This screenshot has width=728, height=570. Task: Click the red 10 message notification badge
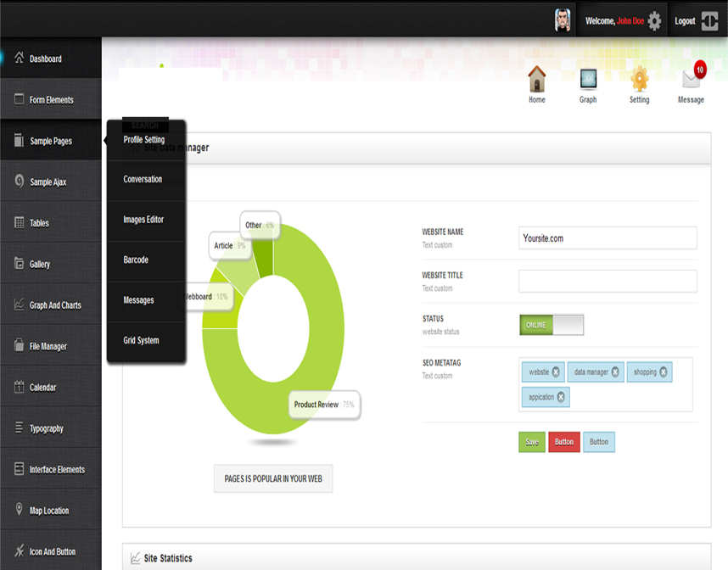point(700,70)
